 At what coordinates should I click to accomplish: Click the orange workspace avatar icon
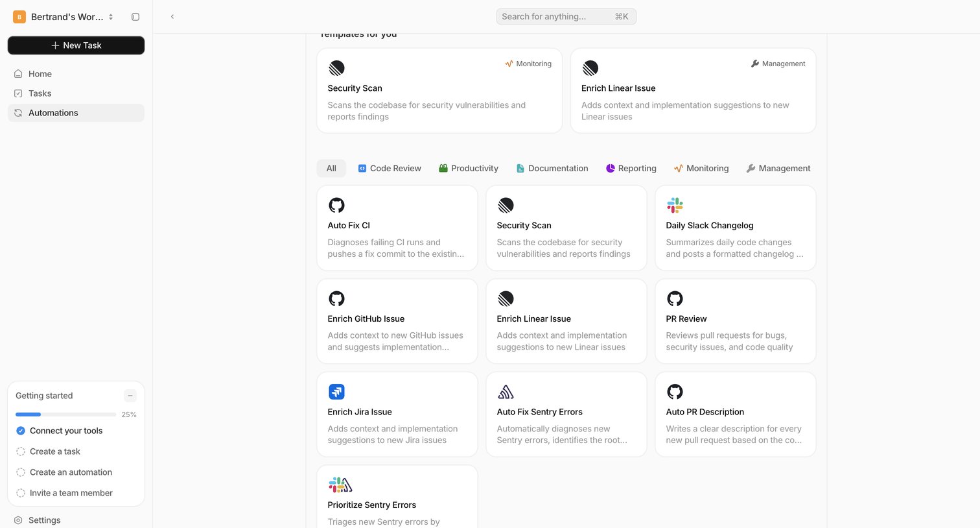[x=19, y=17]
